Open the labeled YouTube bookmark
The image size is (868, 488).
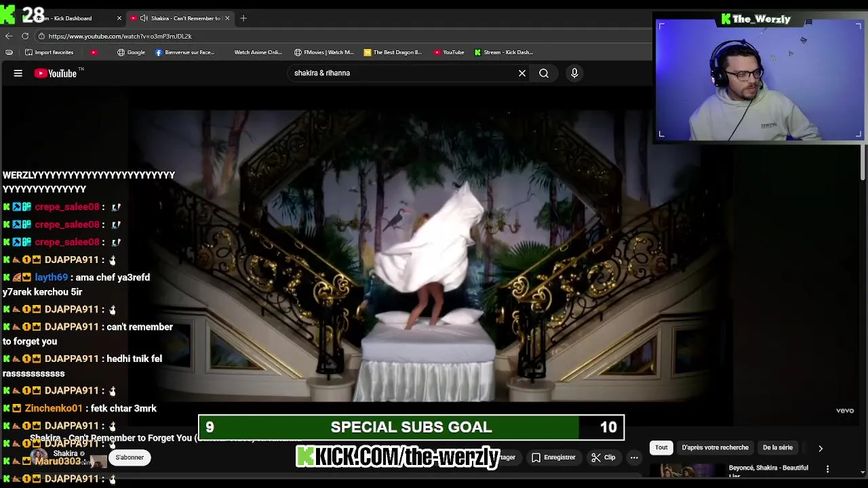449,52
